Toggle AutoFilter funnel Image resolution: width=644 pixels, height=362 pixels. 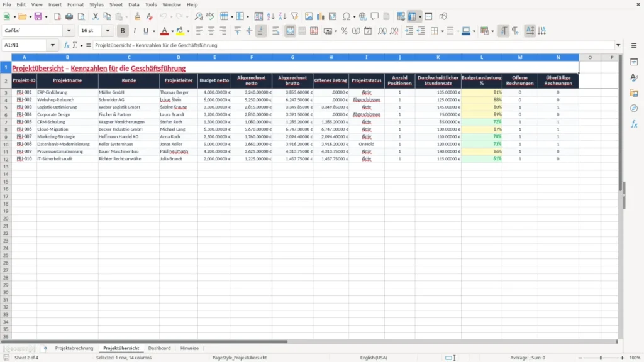point(294,16)
